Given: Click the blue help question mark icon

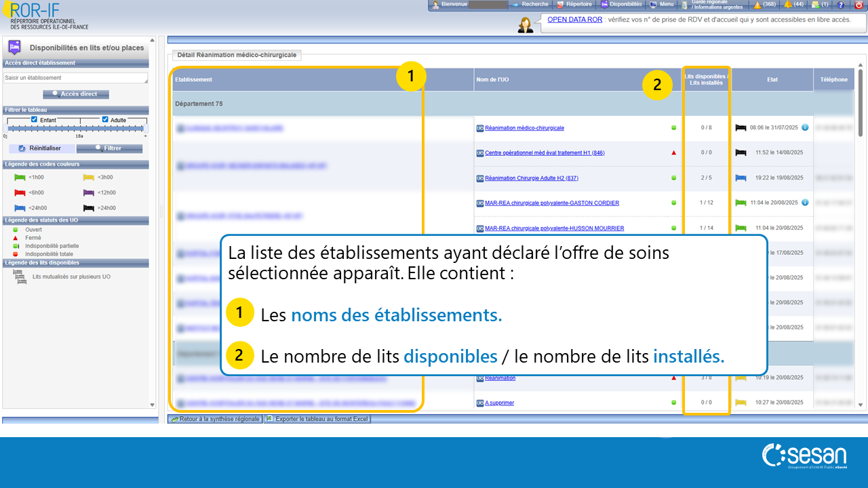Looking at the screenshot, I should point(841,5).
